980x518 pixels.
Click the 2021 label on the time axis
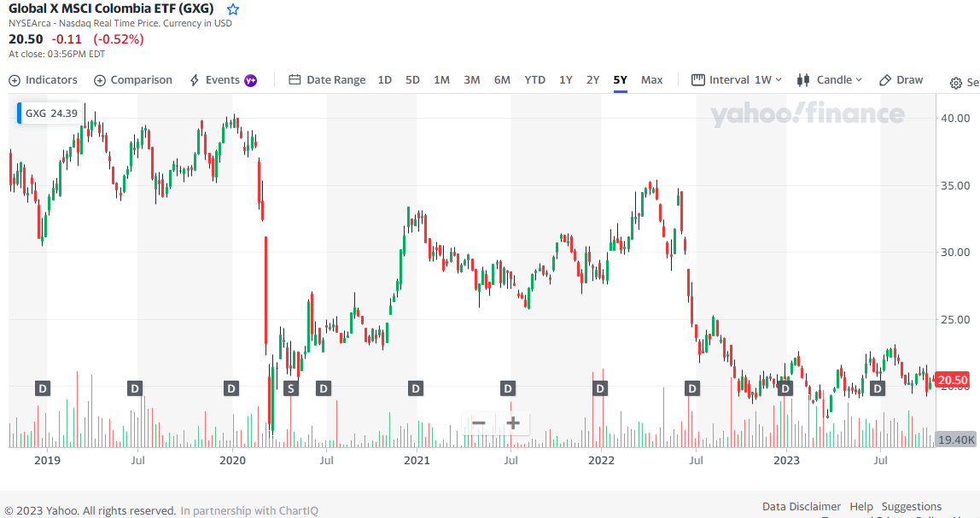point(417,461)
